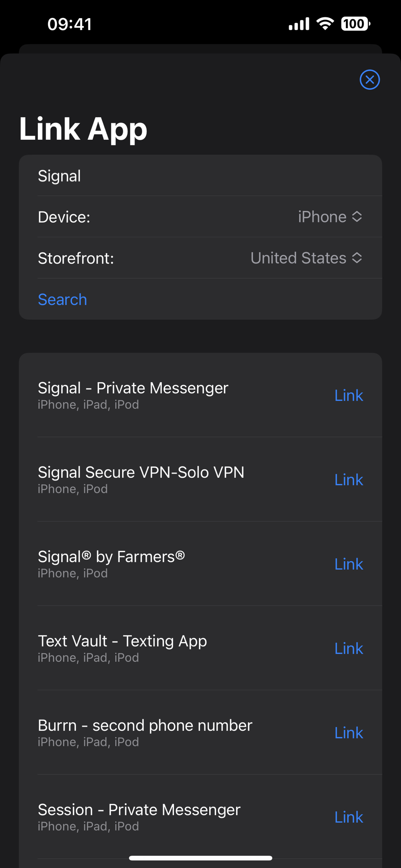Open the Storefront picker showing United States
The image size is (401, 868).
click(x=306, y=258)
